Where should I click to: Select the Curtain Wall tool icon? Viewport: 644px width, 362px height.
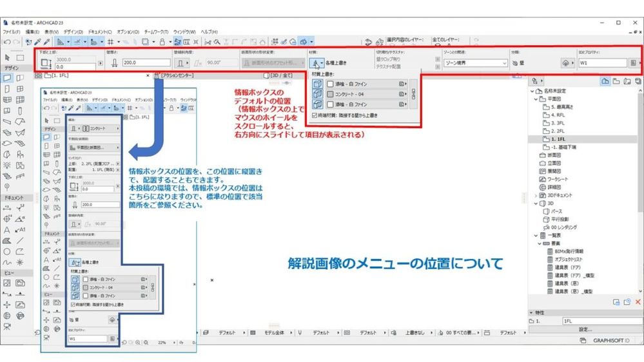pyautogui.click(x=7, y=100)
